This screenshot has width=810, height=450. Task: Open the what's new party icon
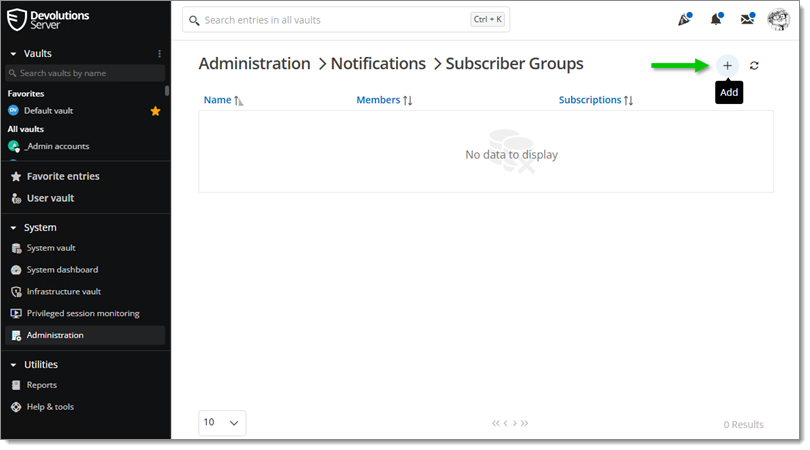(684, 19)
